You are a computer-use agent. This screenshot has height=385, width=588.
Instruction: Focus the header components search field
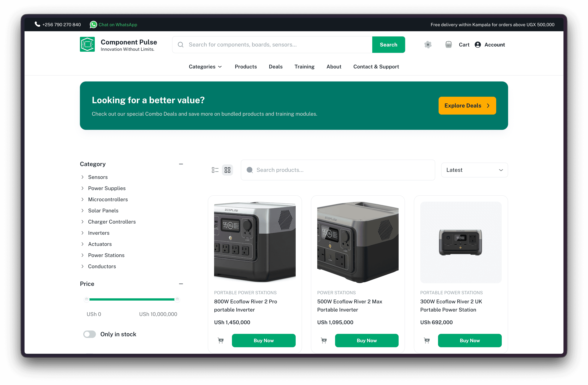click(272, 45)
